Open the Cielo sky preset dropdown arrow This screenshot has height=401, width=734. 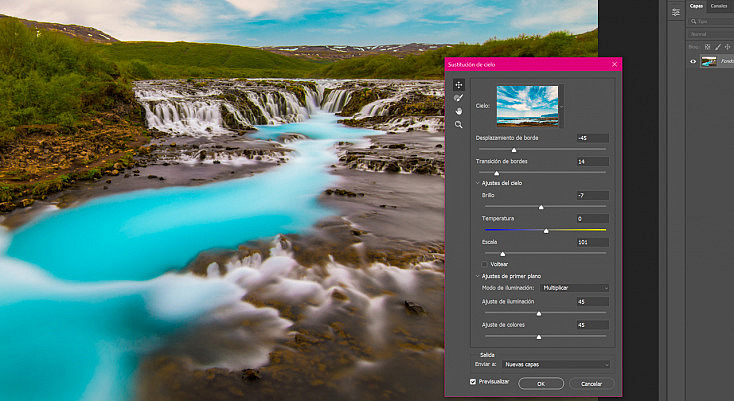(x=561, y=107)
